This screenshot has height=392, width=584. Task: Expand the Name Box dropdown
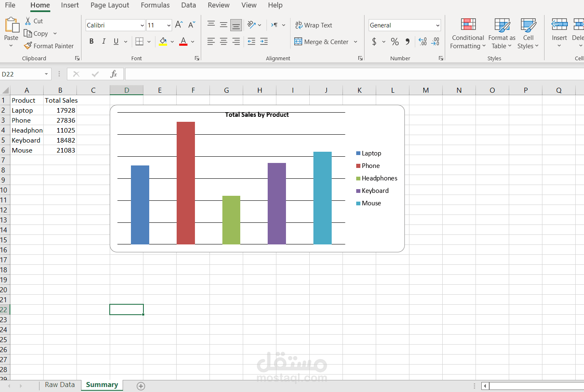pyautogui.click(x=46, y=74)
